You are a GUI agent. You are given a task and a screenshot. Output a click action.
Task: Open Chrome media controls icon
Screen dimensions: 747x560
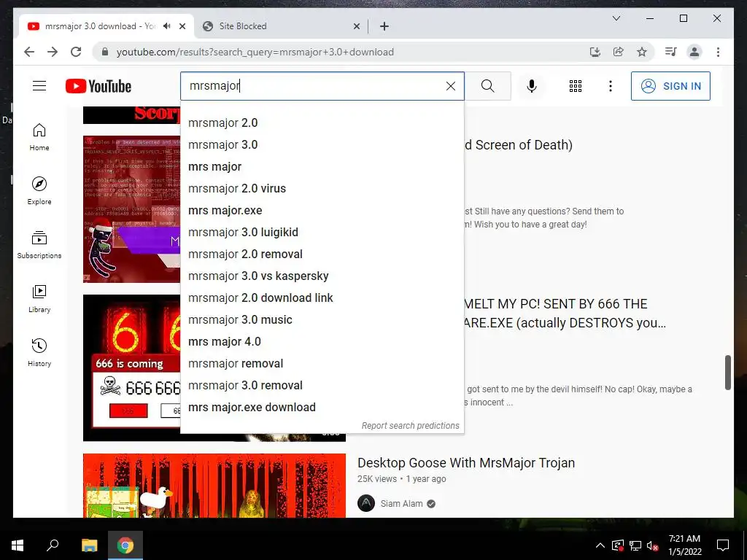pyautogui.click(x=671, y=52)
